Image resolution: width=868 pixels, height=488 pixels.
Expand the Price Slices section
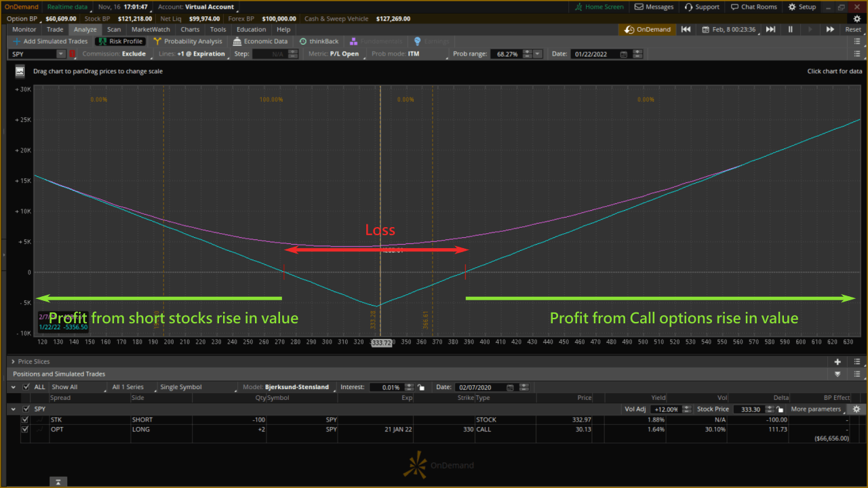point(12,361)
